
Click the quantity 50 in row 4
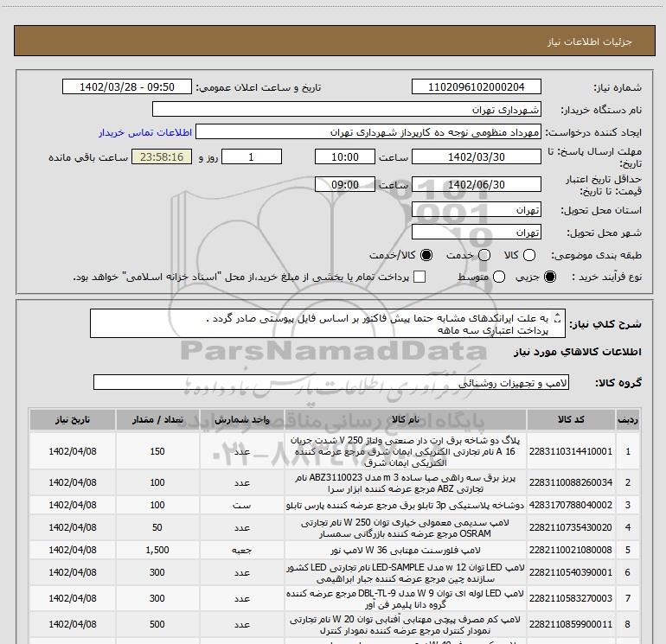pos(157,527)
